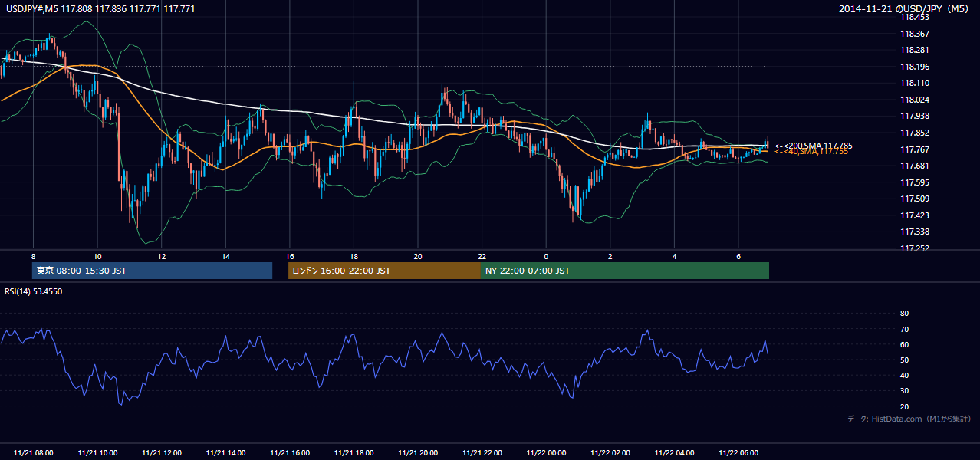Click the 118.281 price axis label
This screenshot has width=980, height=460.
pyautogui.click(x=914, y=50)
